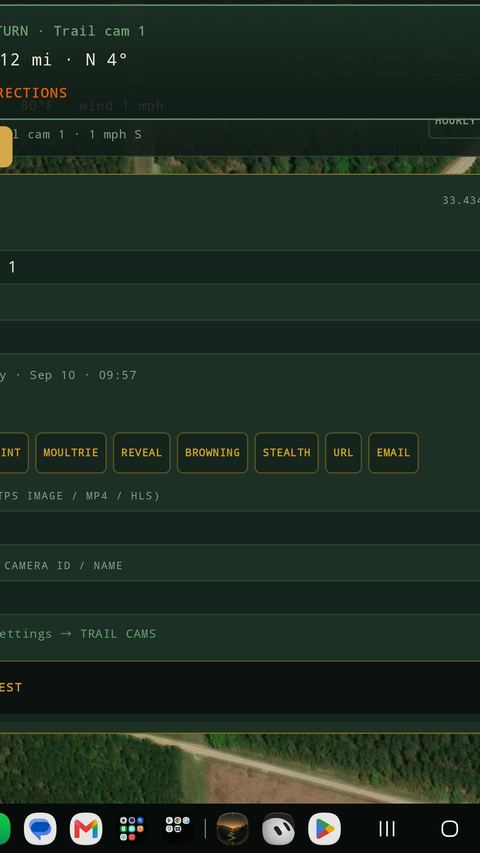
Task: Choose the URL source option
Action: (343, 453)
